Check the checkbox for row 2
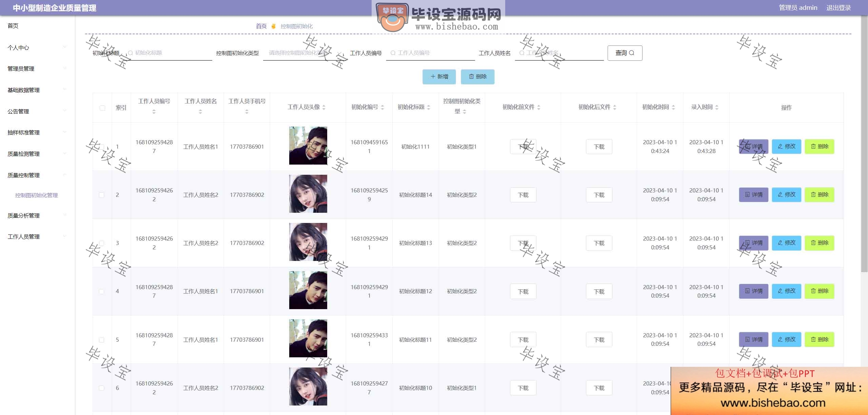This screenshot has height=415, width=868. [101, 195]
